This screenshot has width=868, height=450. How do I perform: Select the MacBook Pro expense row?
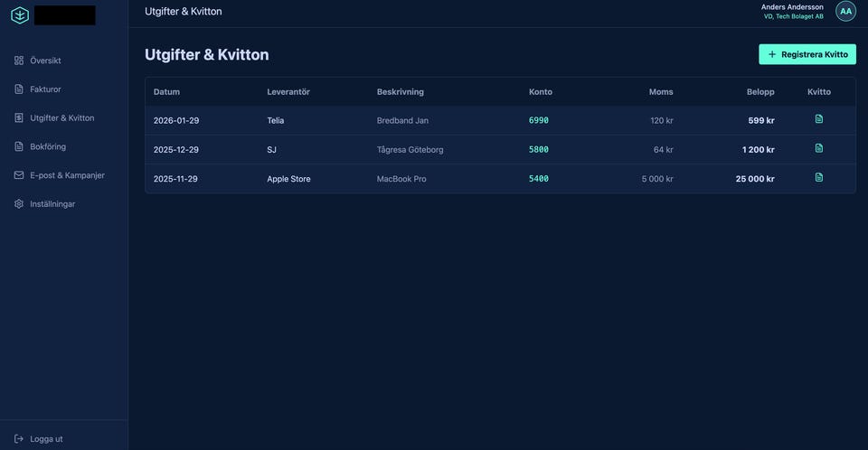tap(401, 179)
